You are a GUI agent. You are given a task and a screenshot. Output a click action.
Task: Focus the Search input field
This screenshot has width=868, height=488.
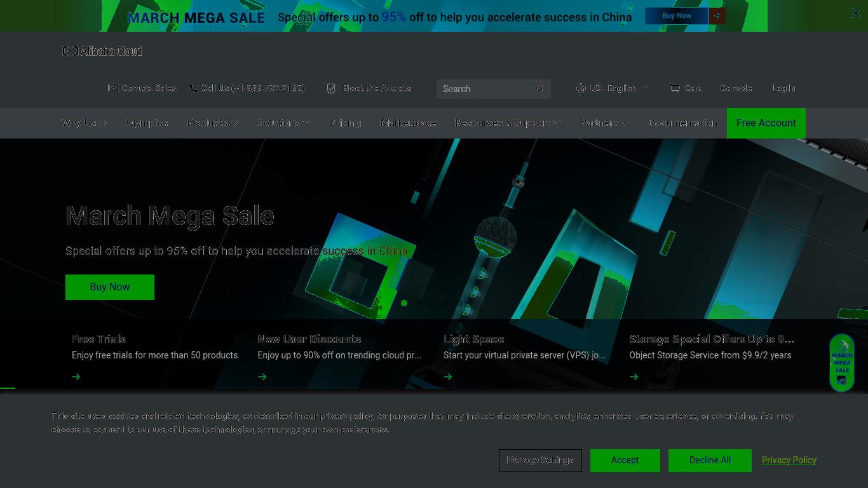[x=485, y=89]
